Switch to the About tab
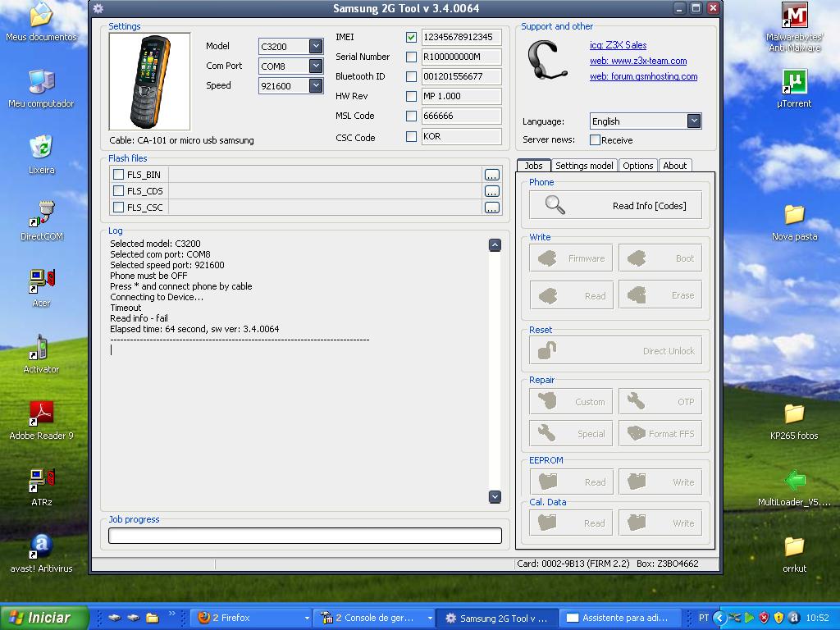The image size is (840, 630). [x=674, y=166]
